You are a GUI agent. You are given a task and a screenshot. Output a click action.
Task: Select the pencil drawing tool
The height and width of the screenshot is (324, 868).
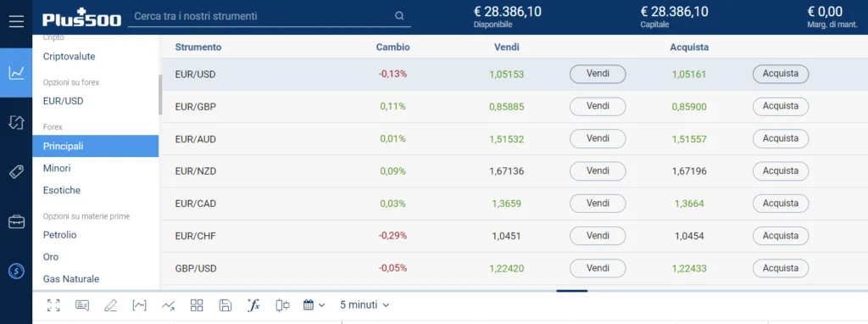(111, 304)
